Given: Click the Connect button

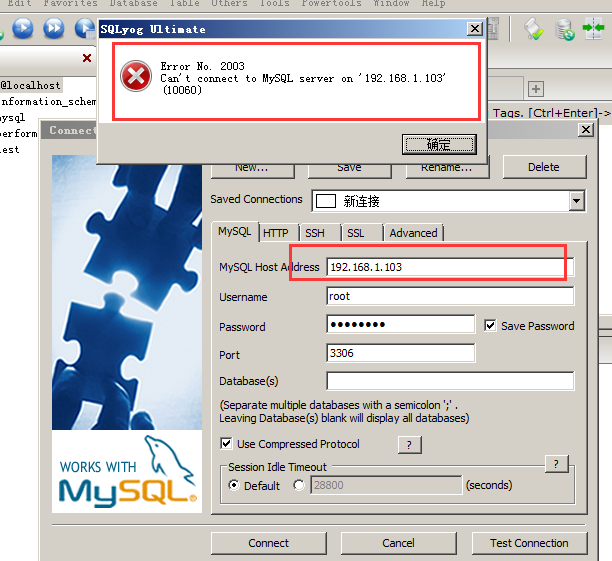Looking at the screenshot, I should [269, 543].
